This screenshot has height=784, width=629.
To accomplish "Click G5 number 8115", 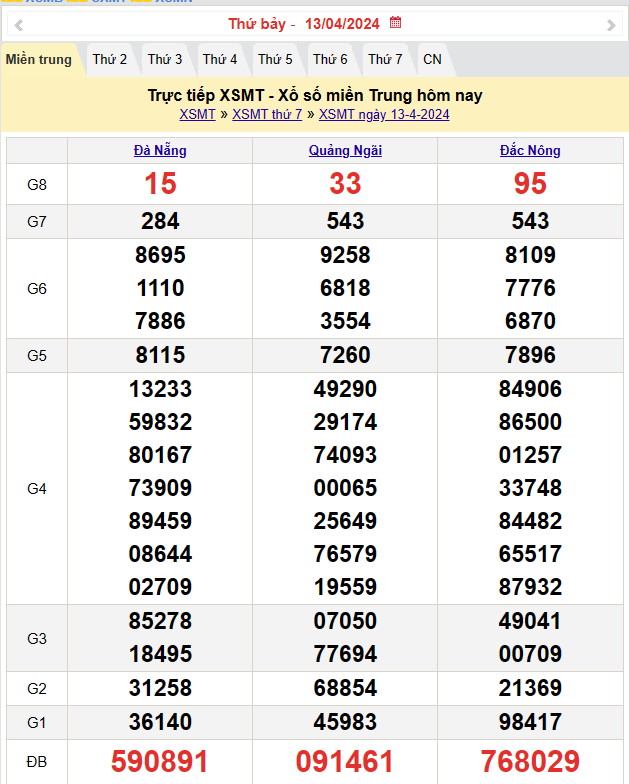I will pos(160,355).
